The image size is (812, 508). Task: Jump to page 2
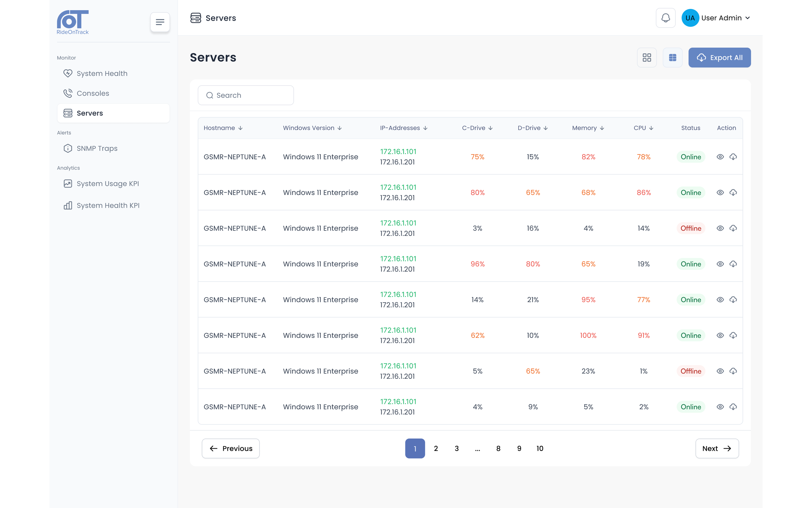pos(435,449)
